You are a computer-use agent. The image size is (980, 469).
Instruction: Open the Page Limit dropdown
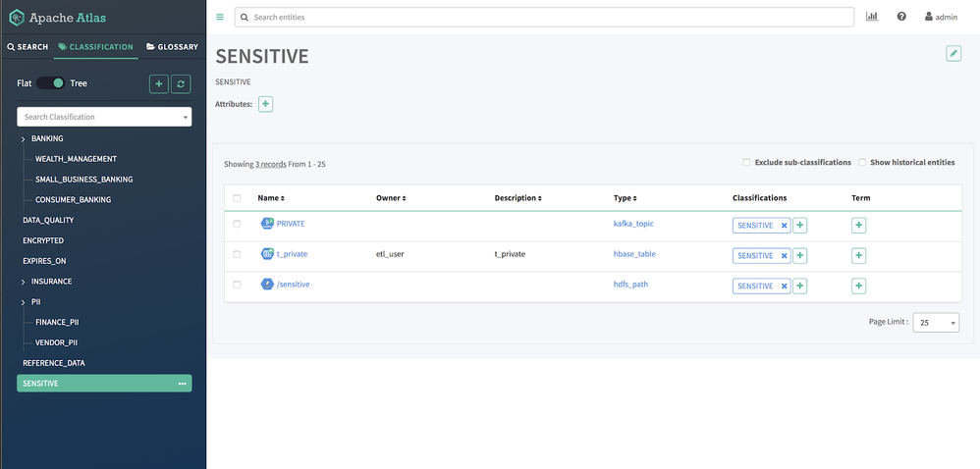[936, 322]
